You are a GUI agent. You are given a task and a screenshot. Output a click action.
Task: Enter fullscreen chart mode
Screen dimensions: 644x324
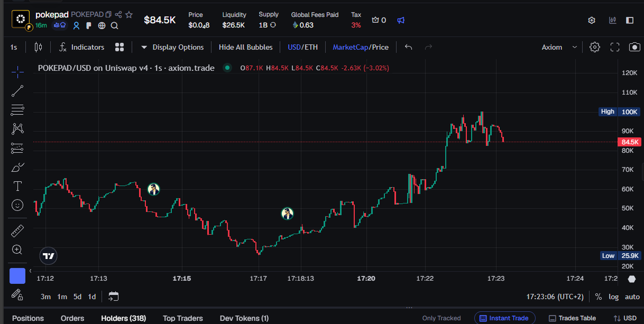click(x=615, y=47)
